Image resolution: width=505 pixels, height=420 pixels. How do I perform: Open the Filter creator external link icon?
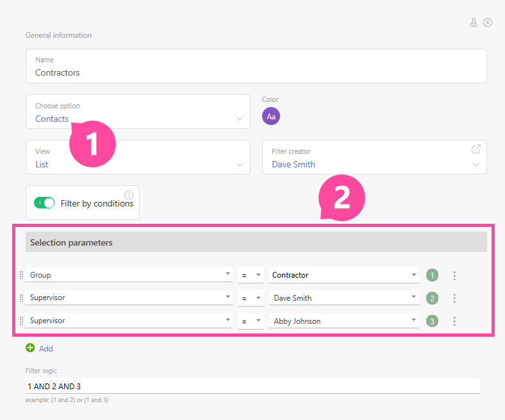click(476, 149)
